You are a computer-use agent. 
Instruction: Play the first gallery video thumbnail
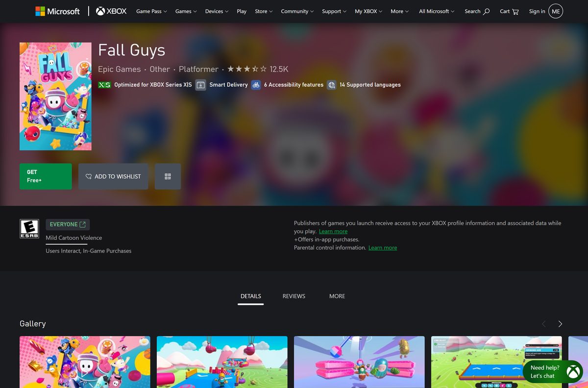point(85,362)
